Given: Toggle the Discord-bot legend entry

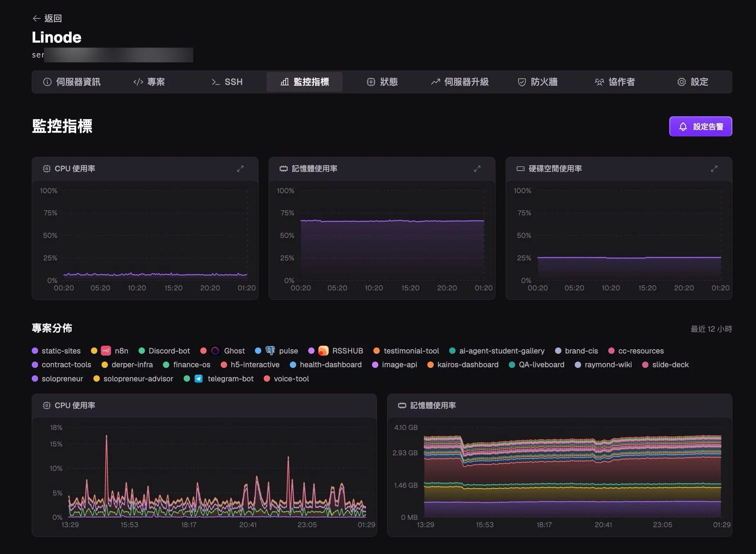Looking at the screenshot, I should (x=164, y=351).
